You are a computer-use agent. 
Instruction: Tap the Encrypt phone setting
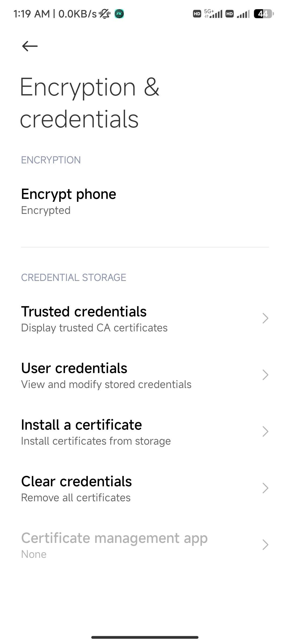pos(68,201)
